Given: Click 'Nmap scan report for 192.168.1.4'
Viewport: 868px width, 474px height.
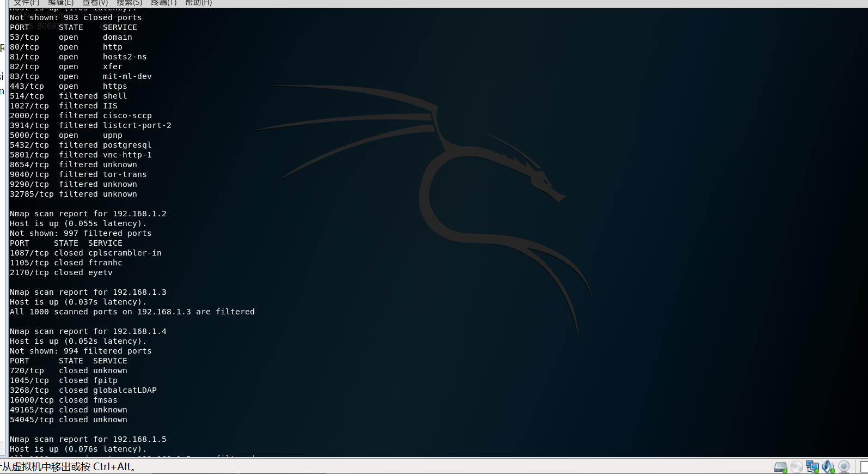Looking at the screenshot, I should [88, 331].
